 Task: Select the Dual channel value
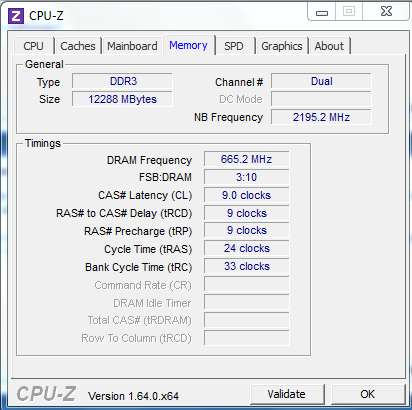click(321, 81)
